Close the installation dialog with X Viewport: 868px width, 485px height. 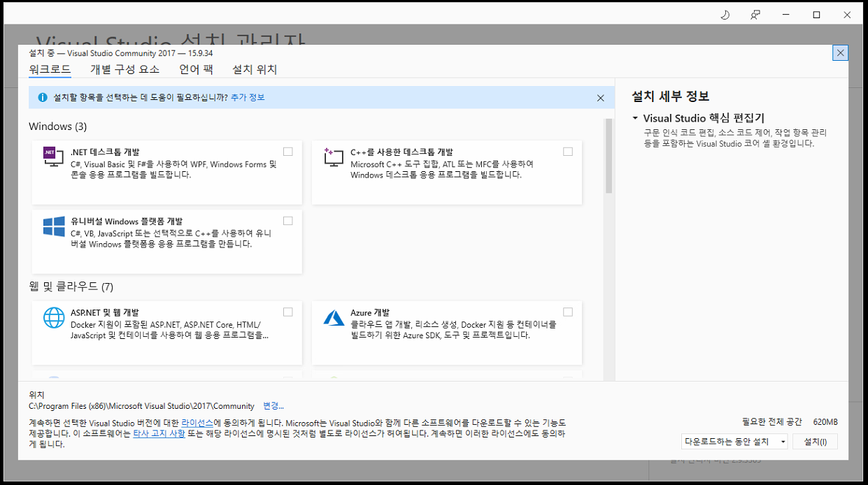[x=841, y=53]
